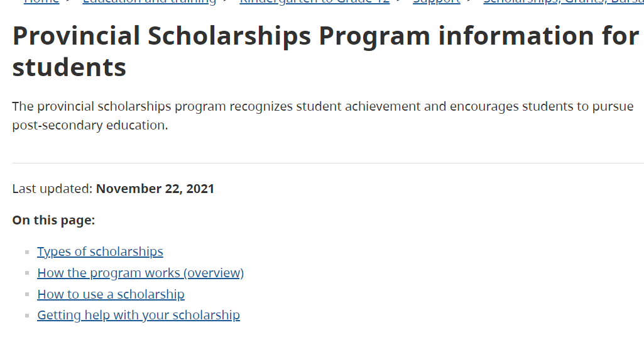
Task: Open Getting help with your scholarship section
Action: (138, 315)
